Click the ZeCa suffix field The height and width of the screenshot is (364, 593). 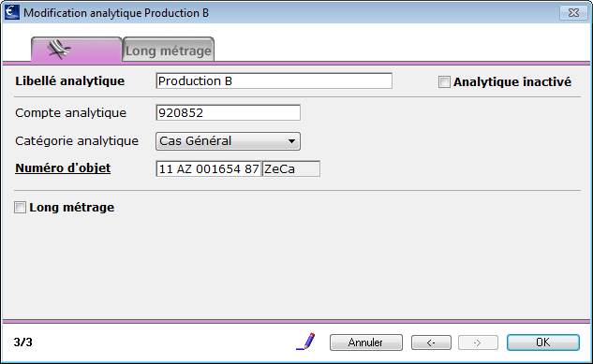click(x=290, y=168)
